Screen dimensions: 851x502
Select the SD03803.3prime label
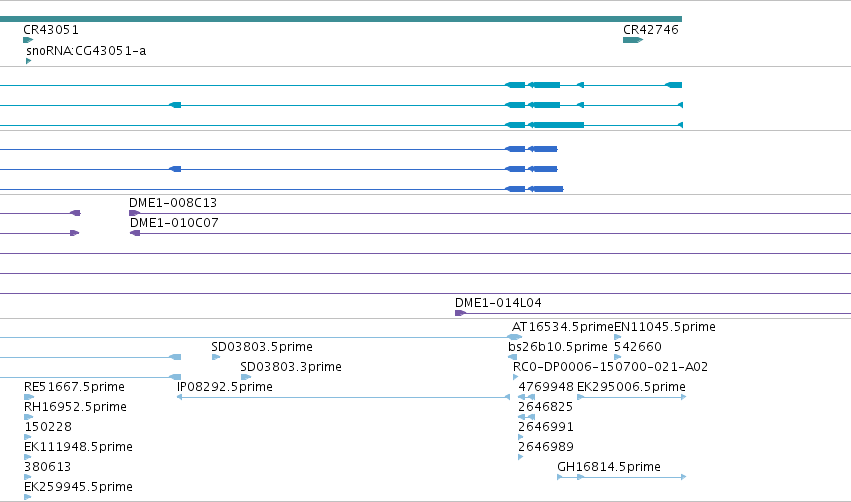[x=291, y=367]
